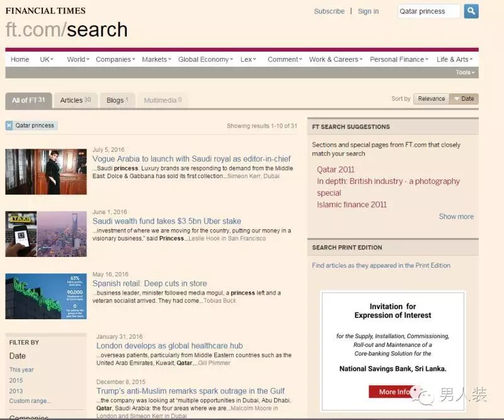Open Spanish retail Deep cuts headline
The height and width of the screenshot is (420, 504).
[x=150, y=283]
